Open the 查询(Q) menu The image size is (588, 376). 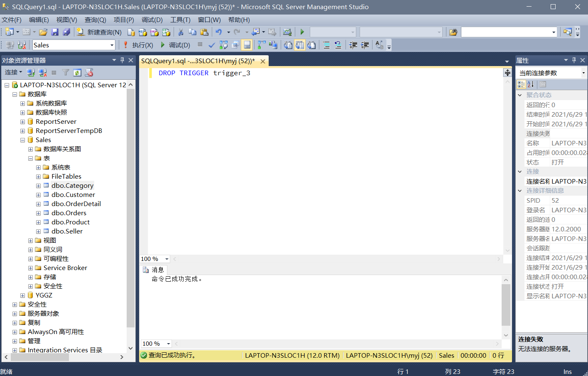[x=96, y=20]
